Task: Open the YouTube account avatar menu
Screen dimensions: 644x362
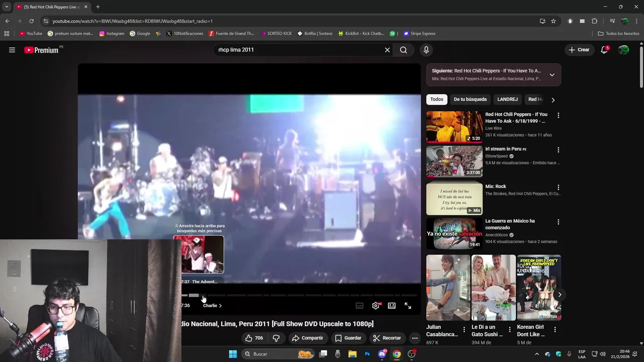Action: [623, 50]
